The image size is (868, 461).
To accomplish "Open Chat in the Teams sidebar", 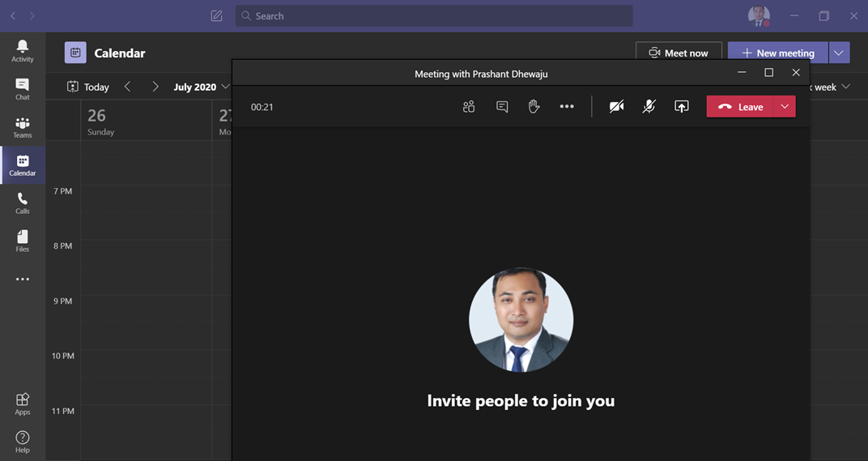I will [23, 89].
